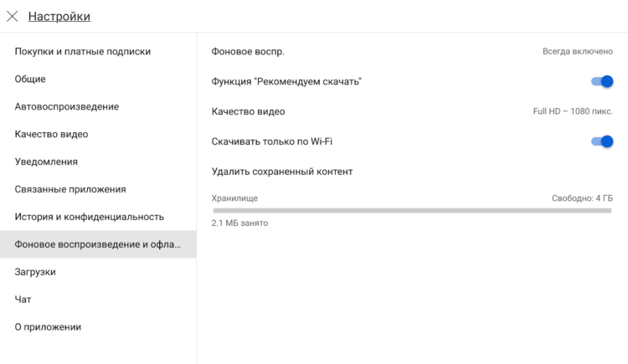This screenshot has width=628, height=364.
Task: Go to Чат settings
Action: click(23, 300)
